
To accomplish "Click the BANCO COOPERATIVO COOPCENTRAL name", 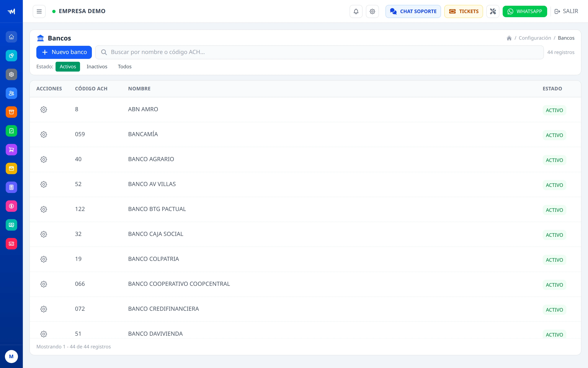I will coord(179,284).
